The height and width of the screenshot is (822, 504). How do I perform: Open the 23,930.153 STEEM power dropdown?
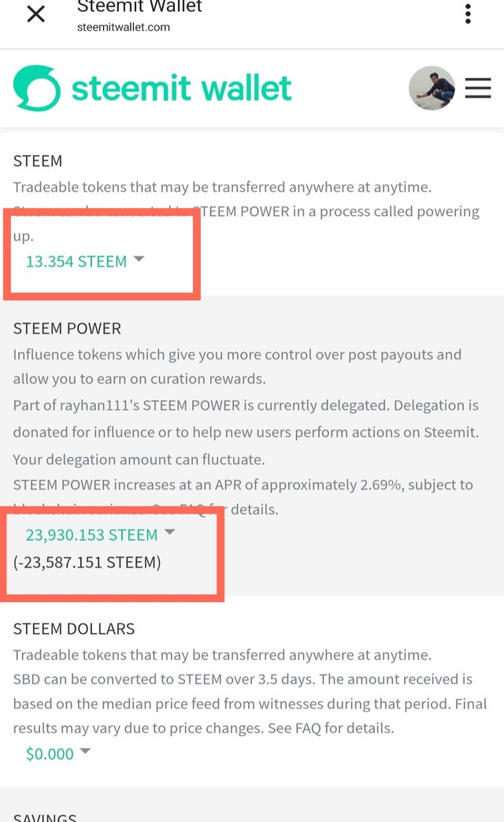tap(91, 535)
